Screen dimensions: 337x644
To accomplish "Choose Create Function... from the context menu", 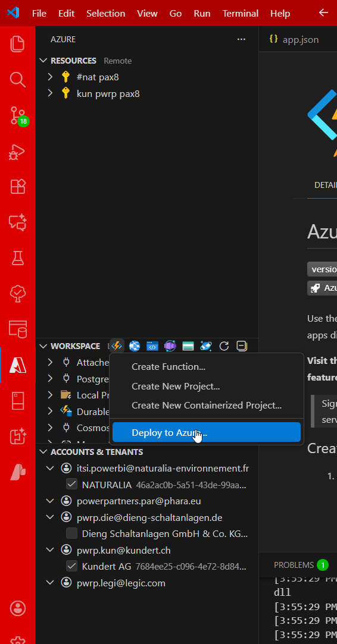I will [207, 367].
